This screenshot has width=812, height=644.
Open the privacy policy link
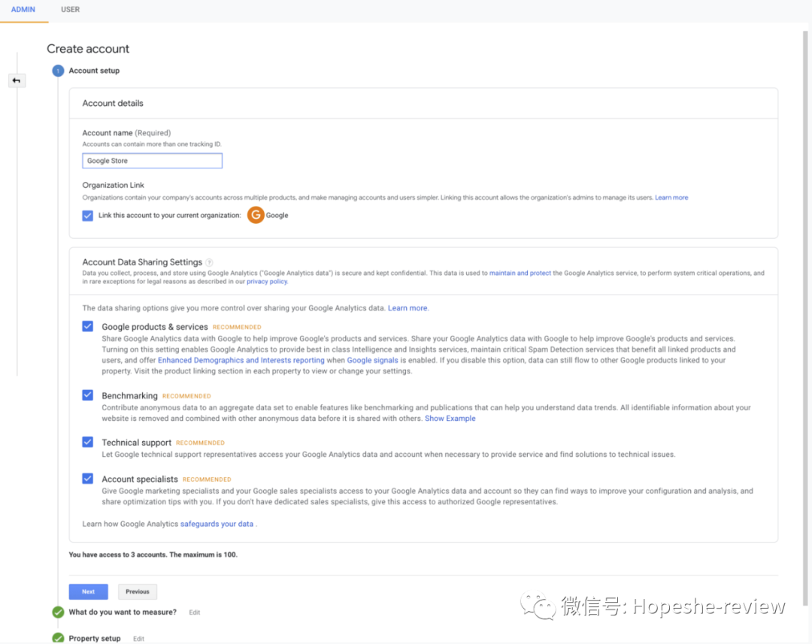click(x=267, y=281)
